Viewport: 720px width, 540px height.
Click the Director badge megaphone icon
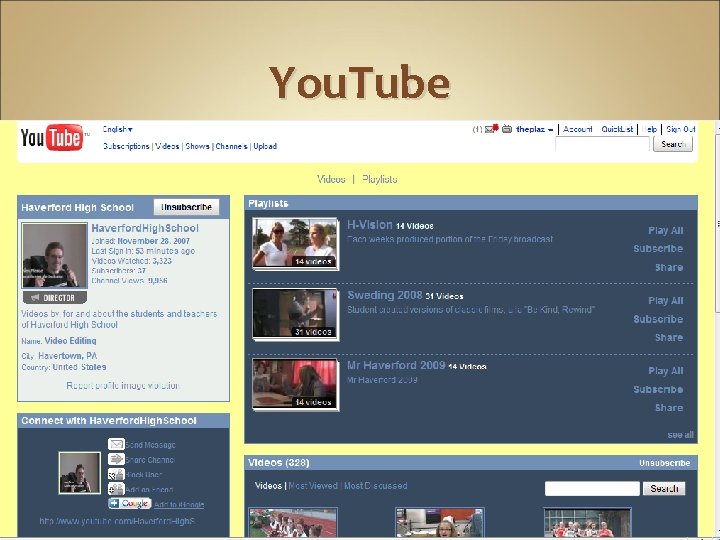35,298
